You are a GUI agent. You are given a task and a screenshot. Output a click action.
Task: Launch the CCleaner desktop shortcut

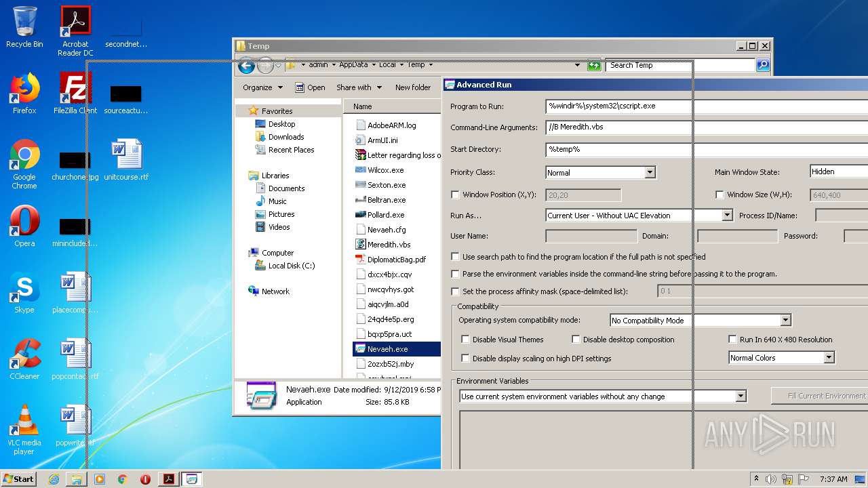coord(24,359)
